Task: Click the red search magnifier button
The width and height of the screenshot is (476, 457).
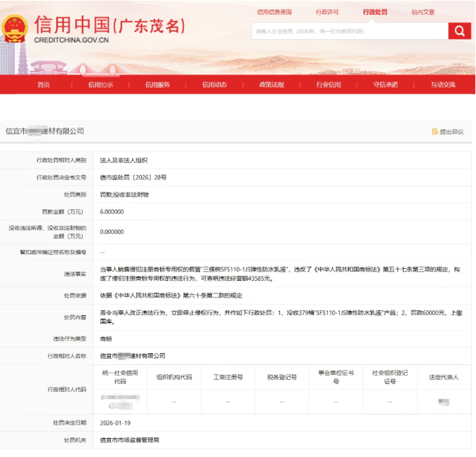Action: coord(459,31)
